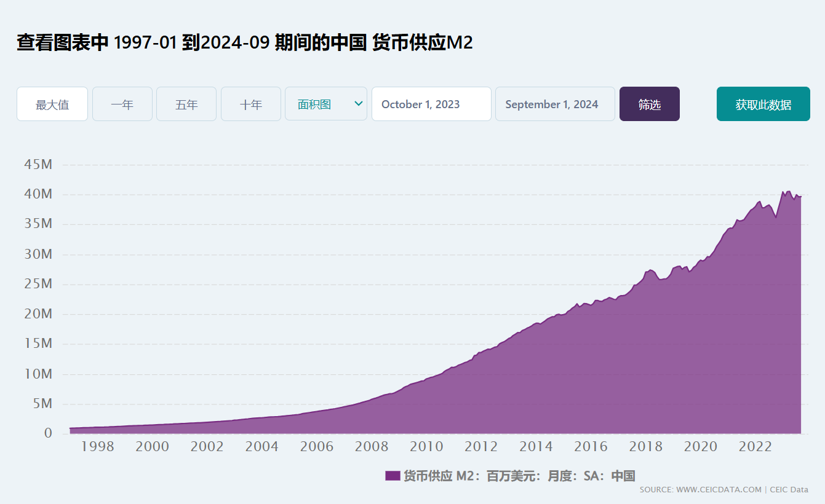This screenshot has height=504, width=825.
Task: Select the 2022 x-axis label
Action: pos(755,447)
